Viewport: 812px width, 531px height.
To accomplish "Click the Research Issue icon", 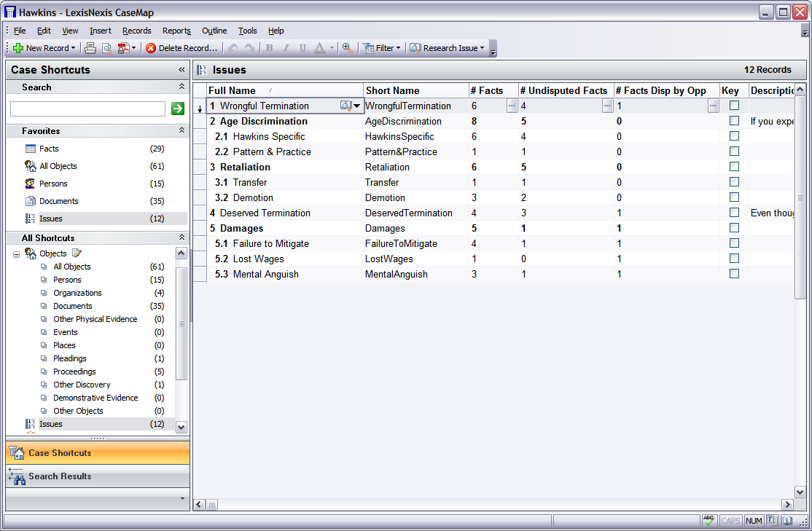I will [415, 48].
